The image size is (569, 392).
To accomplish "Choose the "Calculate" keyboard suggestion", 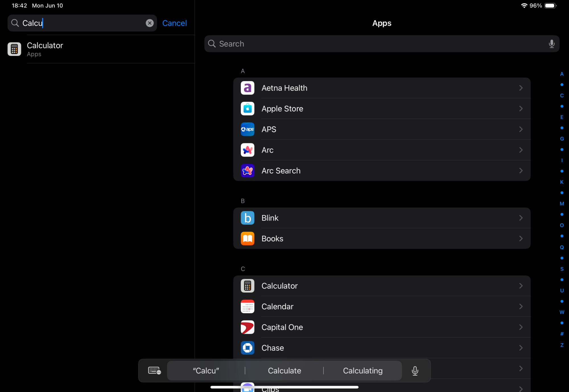I will [x=284, y=371].
